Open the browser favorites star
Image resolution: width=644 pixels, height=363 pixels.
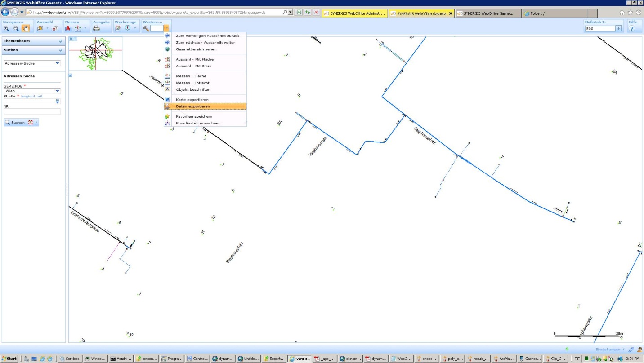tap(631, 13)
